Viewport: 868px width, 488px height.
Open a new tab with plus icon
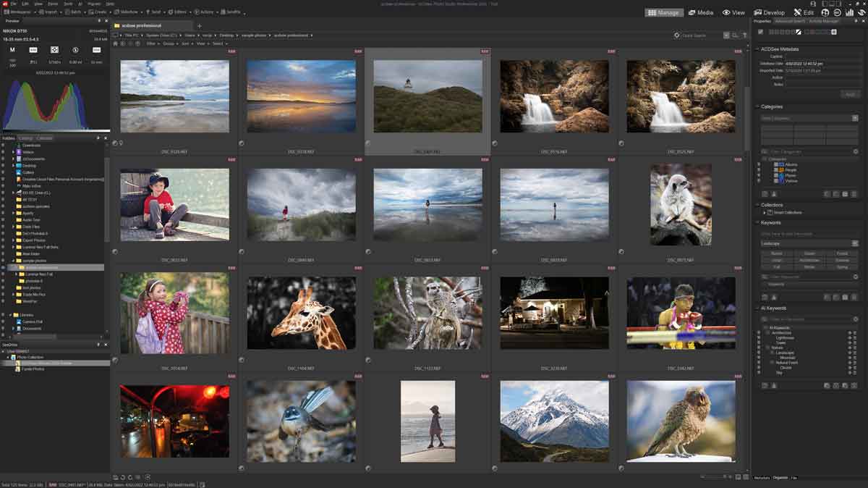coord(200,26)
